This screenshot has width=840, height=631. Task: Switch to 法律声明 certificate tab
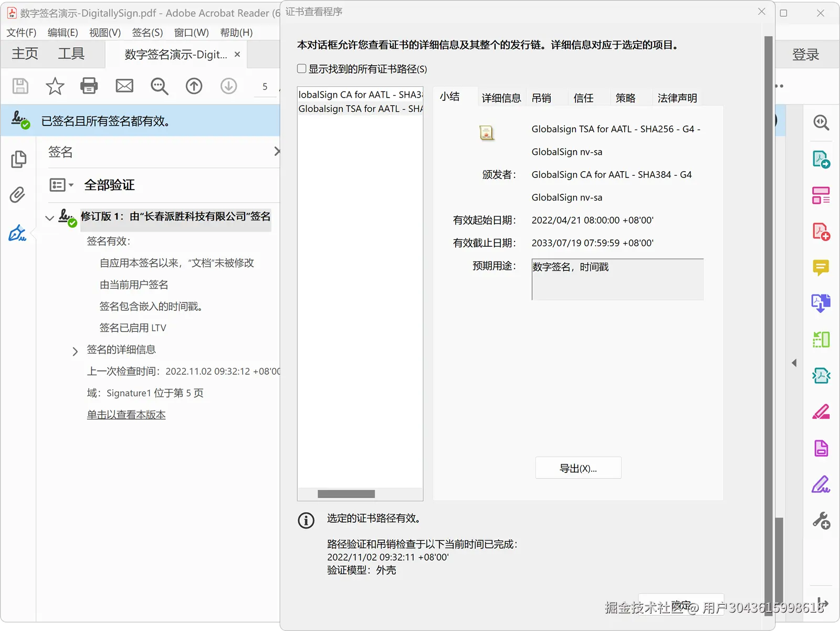pos(677,98)
